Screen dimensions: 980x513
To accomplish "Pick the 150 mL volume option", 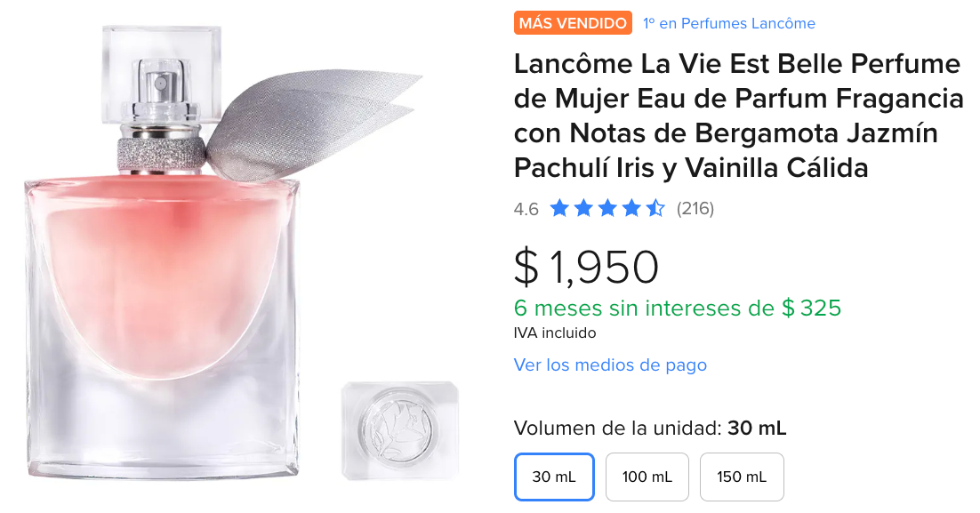I will click(742, 477).
